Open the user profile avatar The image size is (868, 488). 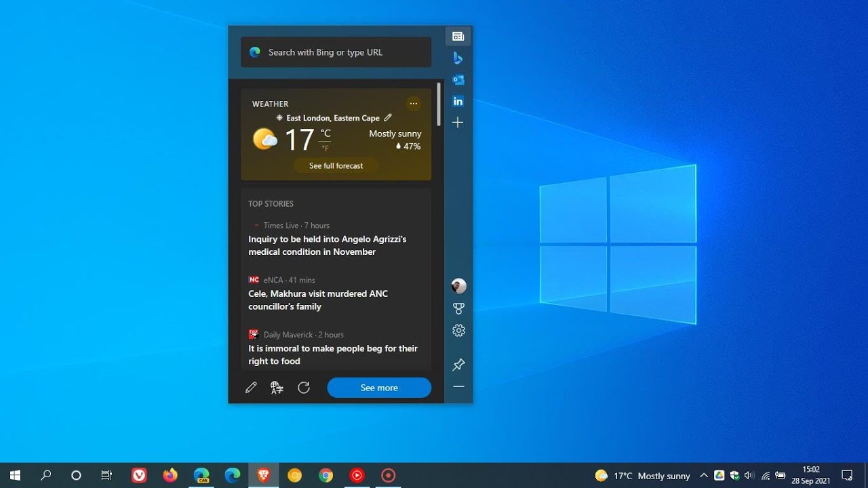[458, 286]
